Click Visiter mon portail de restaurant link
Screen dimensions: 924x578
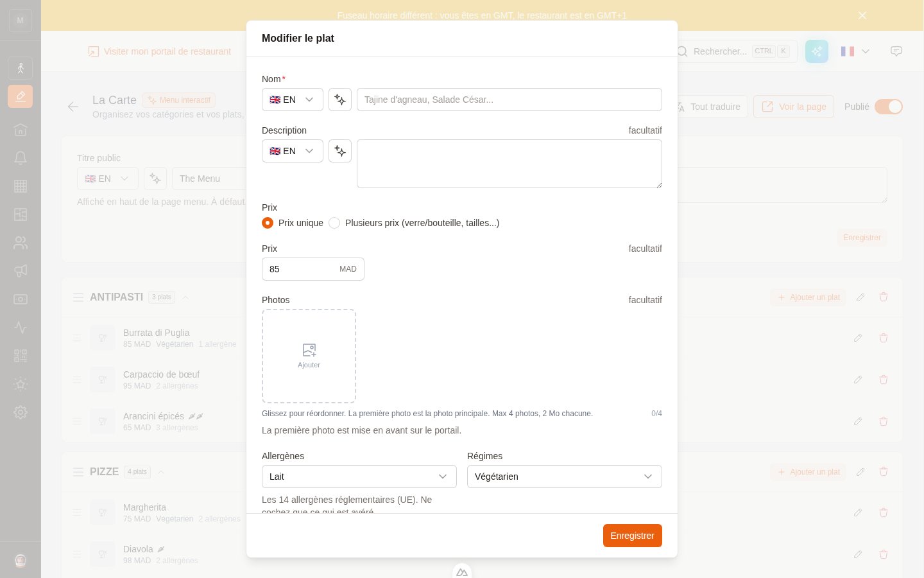[x=160, y=51]
